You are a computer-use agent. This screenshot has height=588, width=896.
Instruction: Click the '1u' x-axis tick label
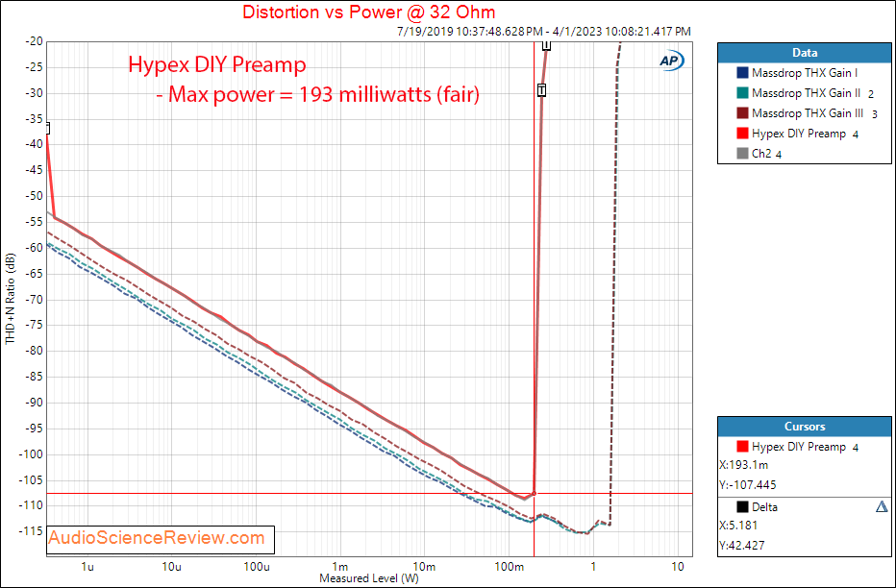click(87, 567)
